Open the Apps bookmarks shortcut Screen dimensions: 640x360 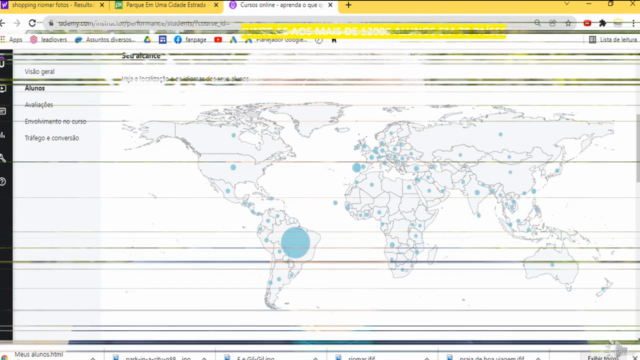11,40
